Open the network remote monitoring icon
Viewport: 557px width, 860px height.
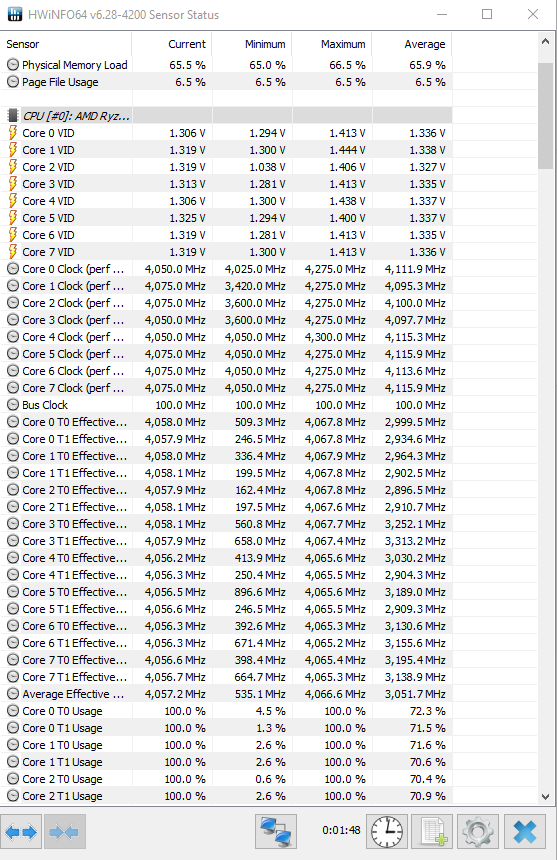276,832
